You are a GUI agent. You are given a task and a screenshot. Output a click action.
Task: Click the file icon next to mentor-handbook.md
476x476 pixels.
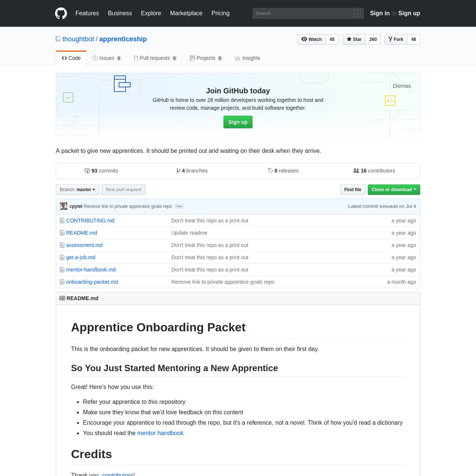62,270
